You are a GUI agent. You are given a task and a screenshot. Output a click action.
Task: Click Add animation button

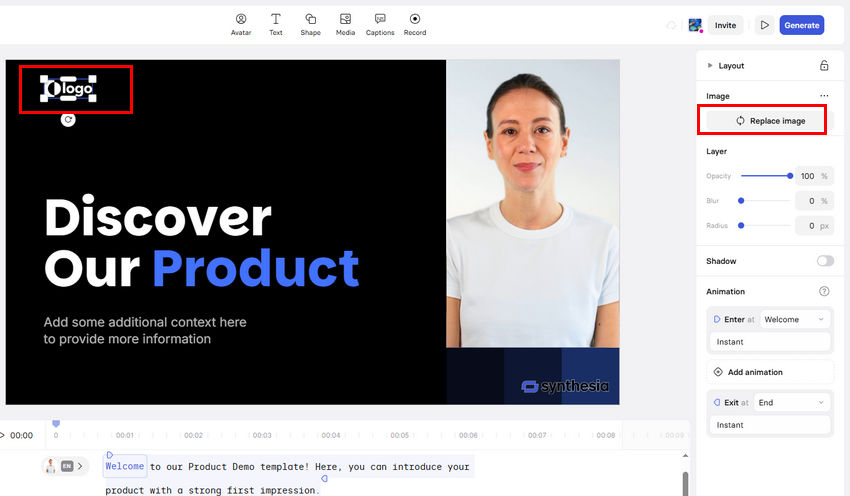(770, 372)
